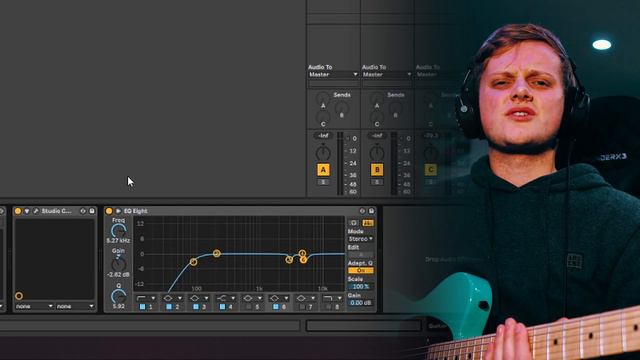640x360 pixels.
Task: Open track B Audio To Master dropdown
Action: 387,75
